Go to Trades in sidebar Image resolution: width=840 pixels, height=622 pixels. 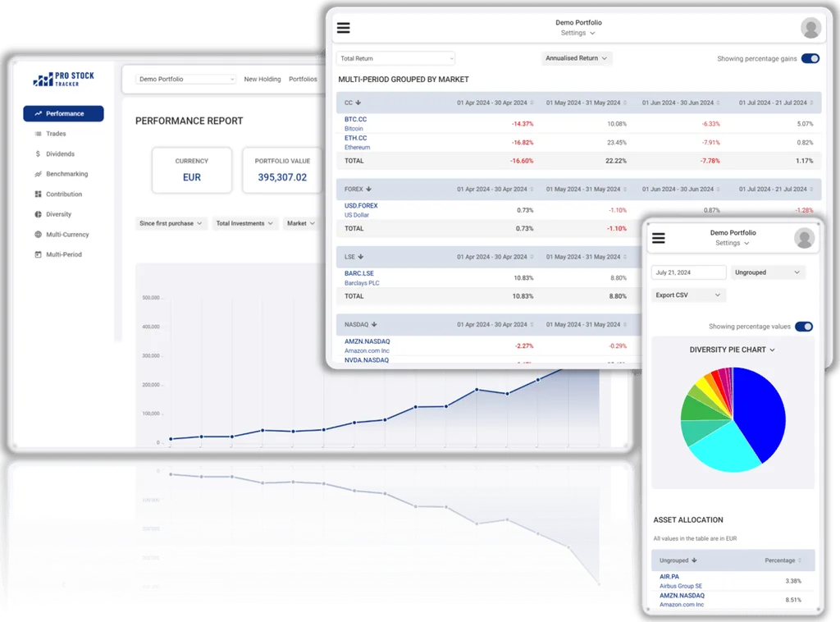point(56,134)
